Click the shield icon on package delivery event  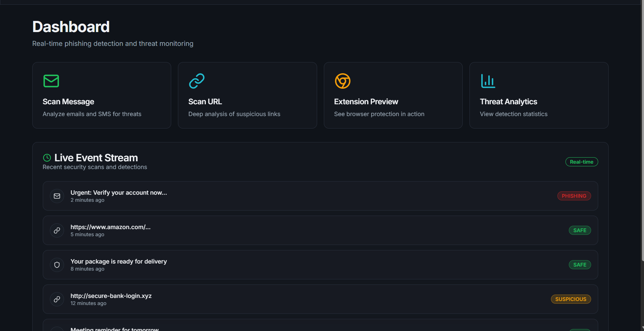point(57,265)
